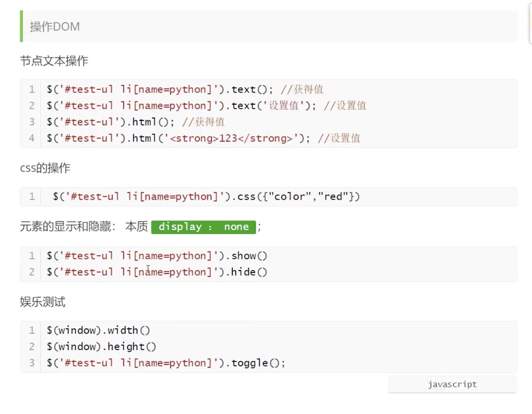Screen dimensions: 532x414
Task: Click the css的操作 paragraph text
Action: tap(45, 168)
